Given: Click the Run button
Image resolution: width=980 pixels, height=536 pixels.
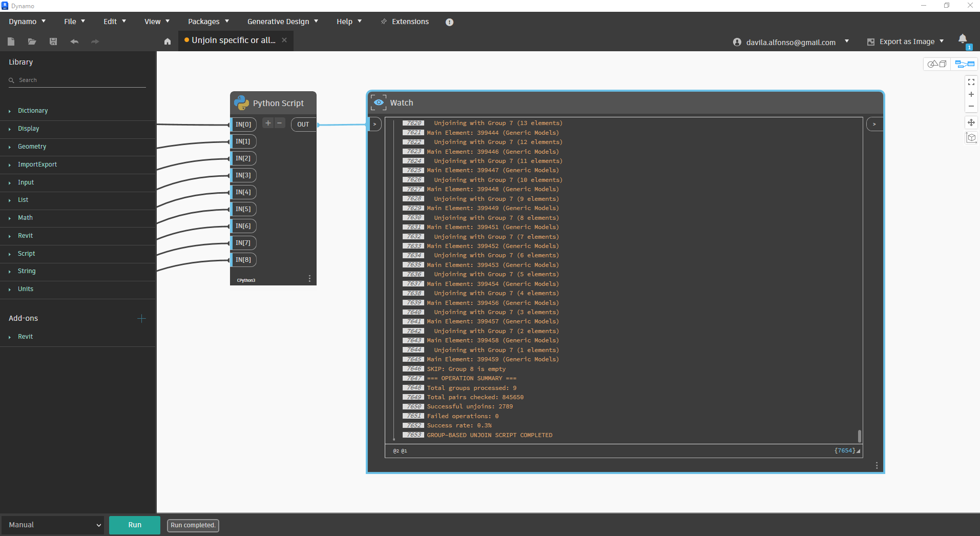Looking at the screenshot, I should (x=134, y=525).
